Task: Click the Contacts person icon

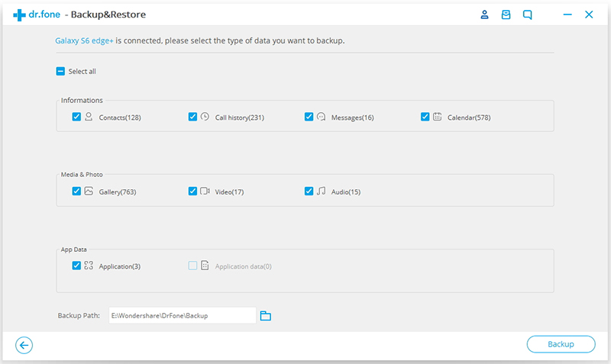Action: click(x=89, y=117)
